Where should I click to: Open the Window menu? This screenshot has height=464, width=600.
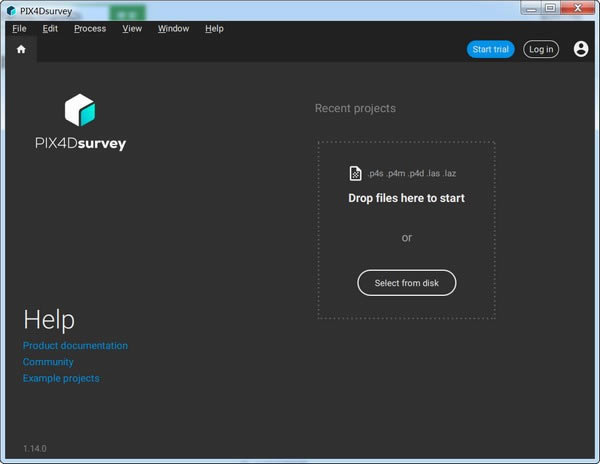click(173, 28)
